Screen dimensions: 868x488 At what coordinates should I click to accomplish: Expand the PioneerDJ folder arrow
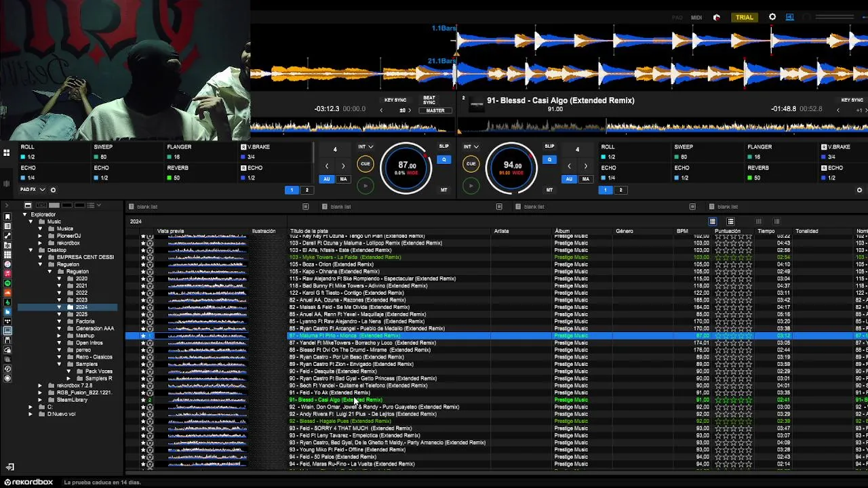pos(40,236)
